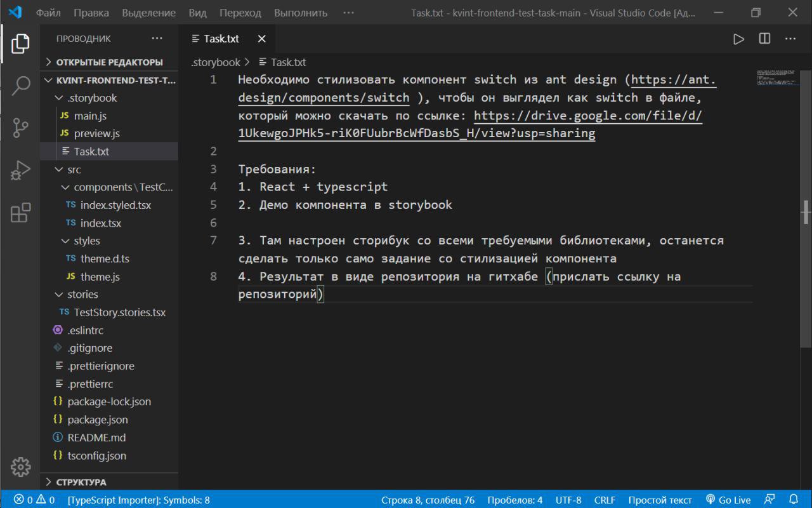The height and width of the screenshot is (508, 812).
Task: Open the Search view icon
Action: (20, 85)
